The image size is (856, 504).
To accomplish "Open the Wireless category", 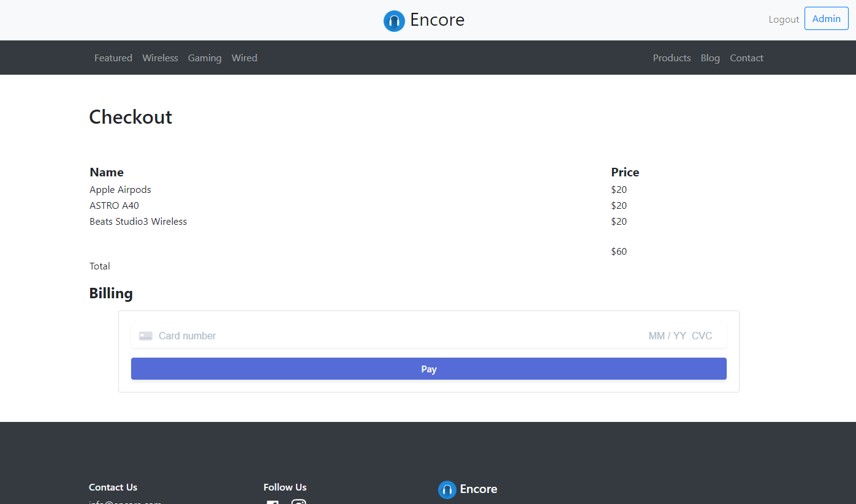I will [x=160, y=58].
